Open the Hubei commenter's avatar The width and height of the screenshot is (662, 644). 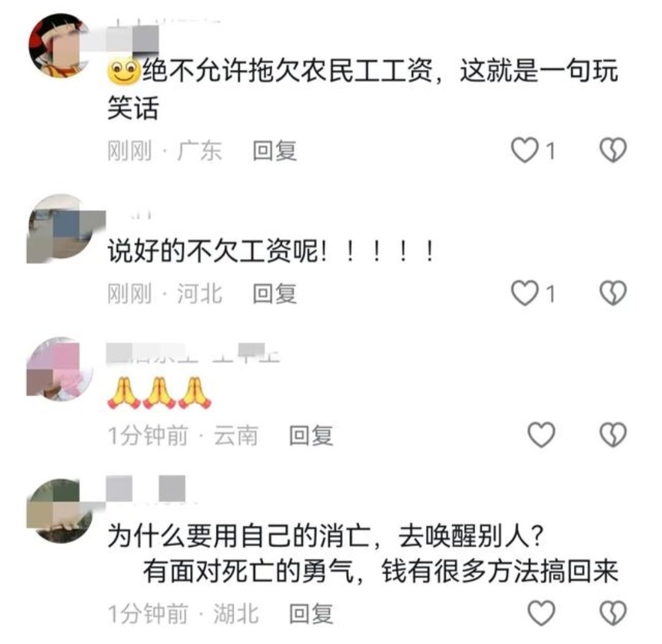tap(59, 510)
